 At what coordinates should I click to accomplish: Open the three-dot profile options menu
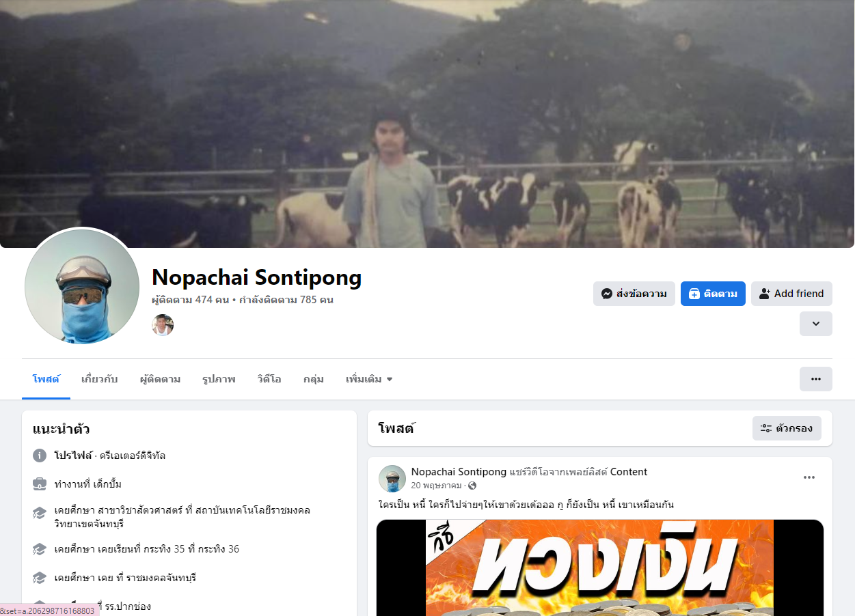(x=815, y=379)
